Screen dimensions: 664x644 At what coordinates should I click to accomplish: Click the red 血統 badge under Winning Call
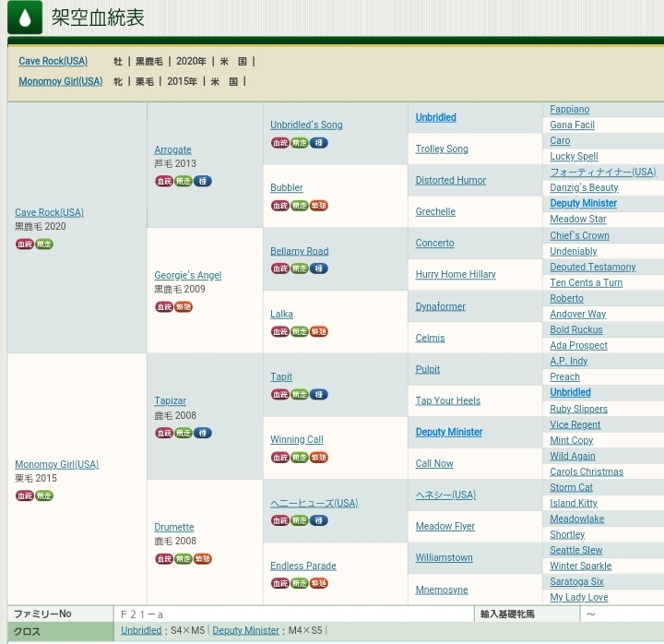point(279,458)
